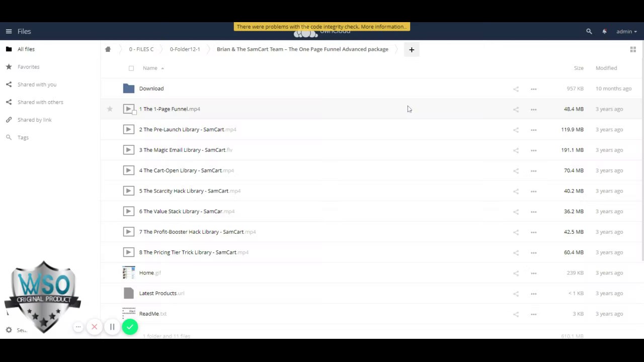Click the plus new-file button
The image size is (644, 362).
pyautogui.click(x=412, y=49)
